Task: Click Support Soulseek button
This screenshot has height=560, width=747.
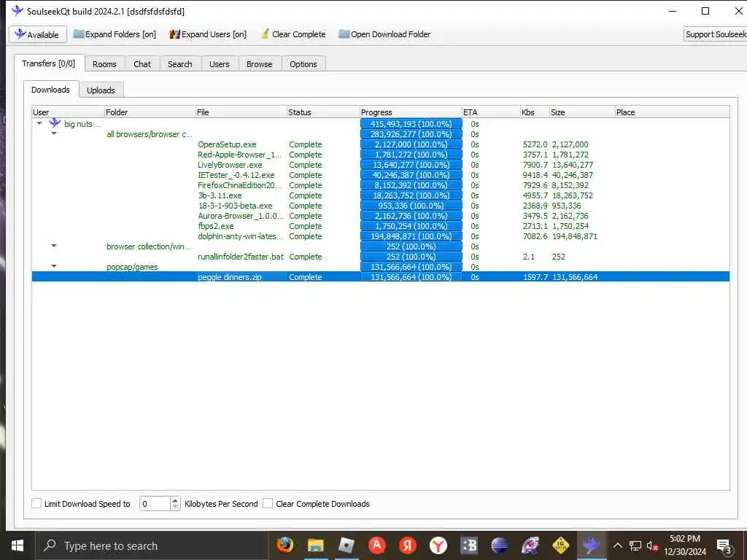Action: pyautogui.click(x=716, y=34)
